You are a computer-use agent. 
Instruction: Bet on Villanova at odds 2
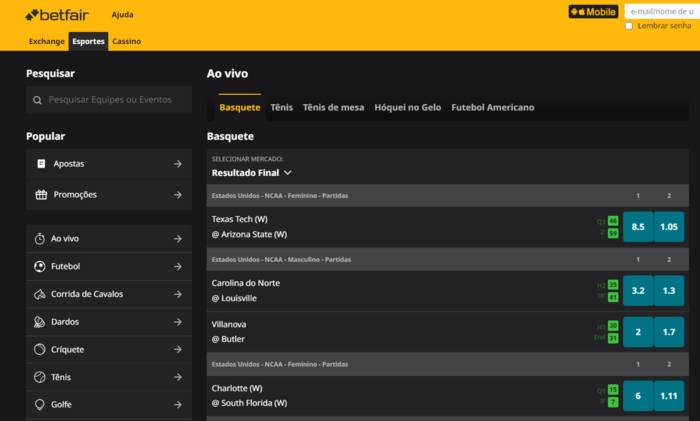click(638, 332)
